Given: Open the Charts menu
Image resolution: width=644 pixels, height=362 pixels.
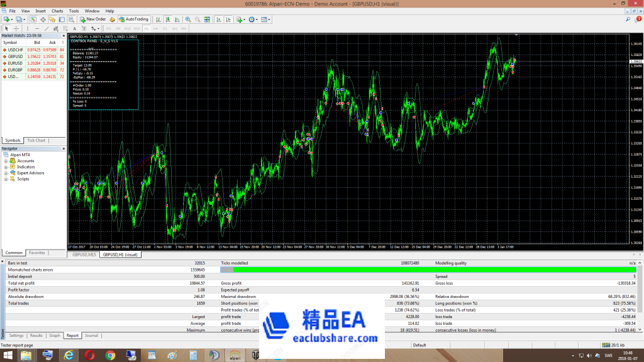Looking at the screenshot, I should click(57, 11).
